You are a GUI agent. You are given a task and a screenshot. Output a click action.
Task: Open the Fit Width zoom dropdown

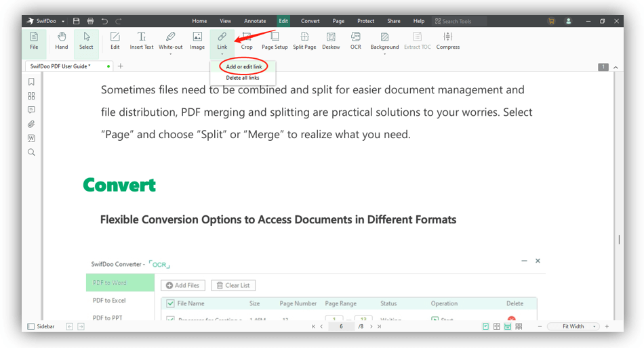594,326
